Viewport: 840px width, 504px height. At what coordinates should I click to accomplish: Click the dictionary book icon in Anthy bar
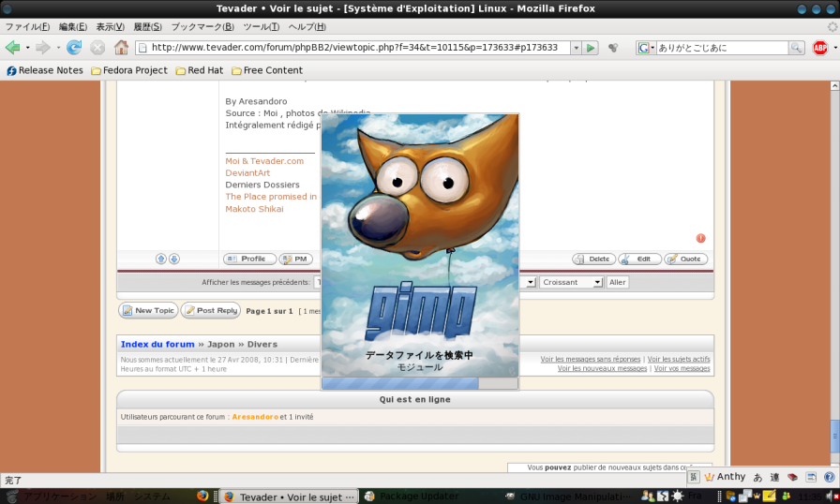click(793, 477)
